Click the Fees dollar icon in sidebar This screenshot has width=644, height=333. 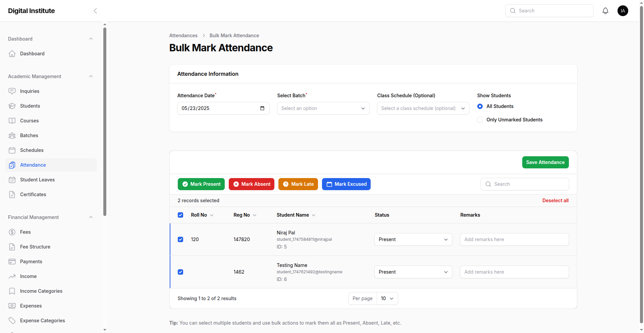click(x=12, y=232)
